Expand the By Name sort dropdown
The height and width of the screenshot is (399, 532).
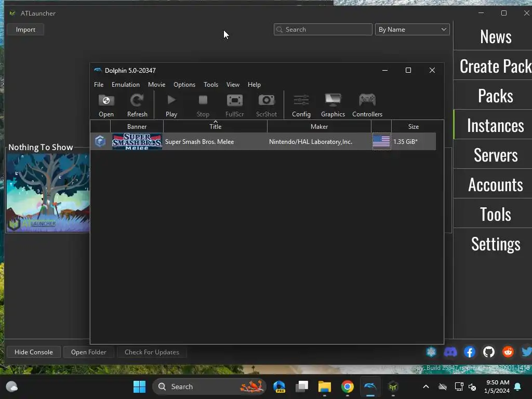pos(412,30)
